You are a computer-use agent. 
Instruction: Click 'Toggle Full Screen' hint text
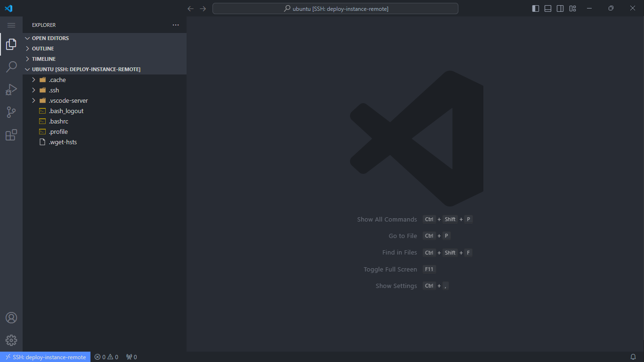point(390,269)
